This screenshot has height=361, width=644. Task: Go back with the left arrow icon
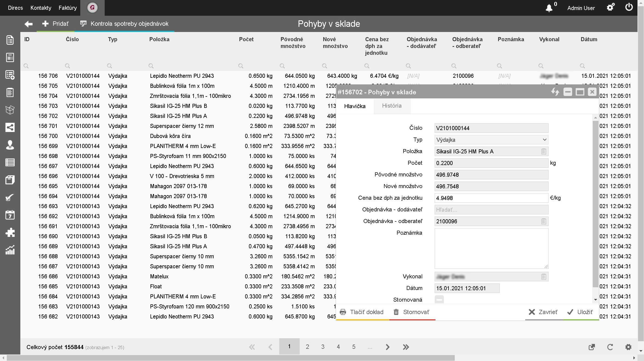pyautogui.click(x=28, y=24)
